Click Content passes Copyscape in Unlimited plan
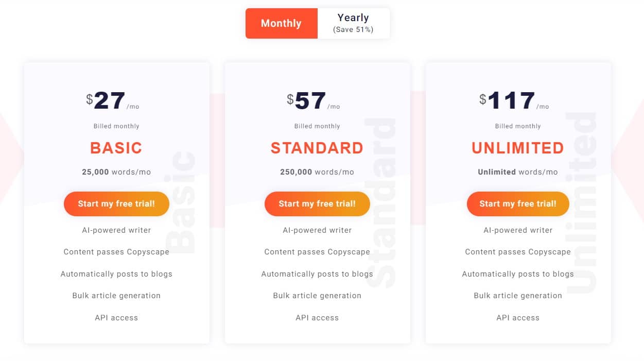Viewport: 644px width, 361px height. tap(518, 252)
